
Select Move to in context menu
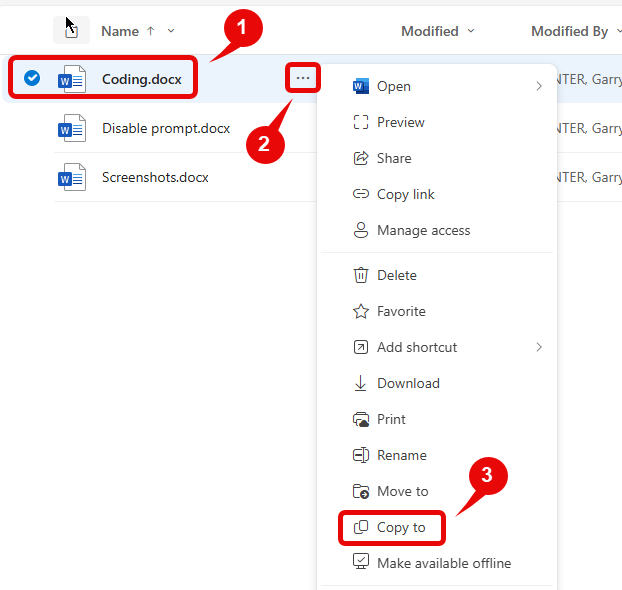pyautogui.click(x=401, y=491)
